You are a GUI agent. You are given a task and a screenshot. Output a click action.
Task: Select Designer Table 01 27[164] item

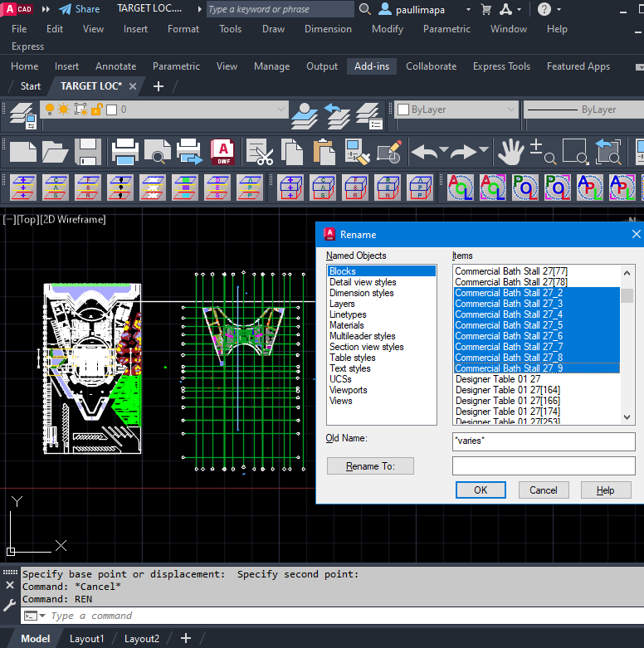508,390
